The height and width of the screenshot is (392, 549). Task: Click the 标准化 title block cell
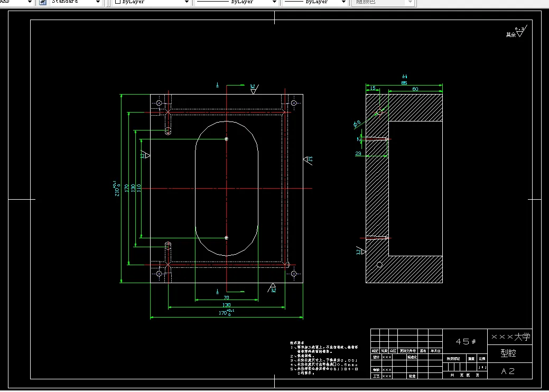point(412,357)
